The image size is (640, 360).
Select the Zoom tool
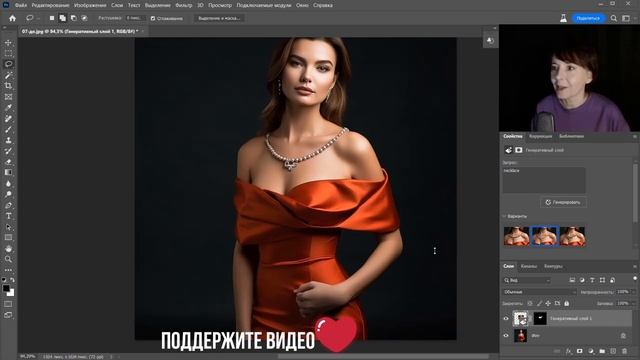(8, 259)
